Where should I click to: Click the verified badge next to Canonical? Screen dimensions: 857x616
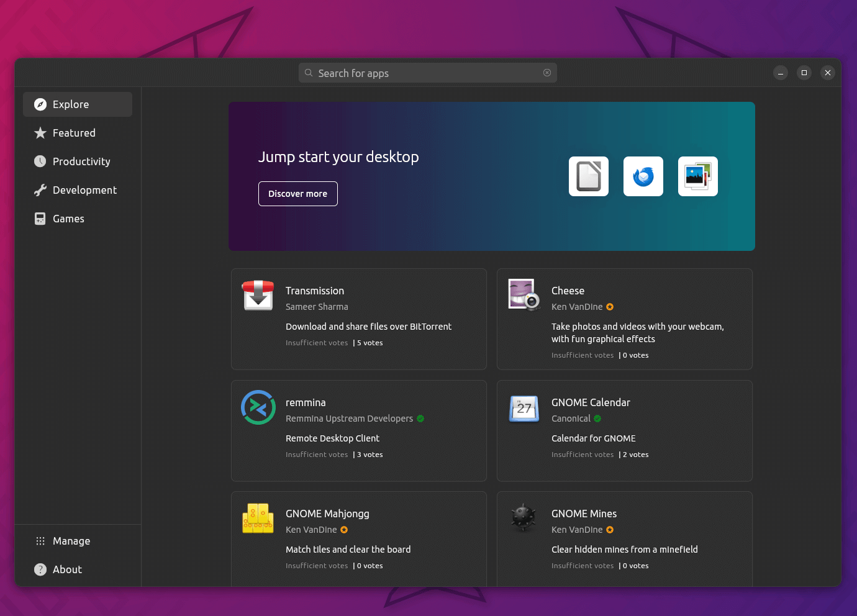coord(597,419)
